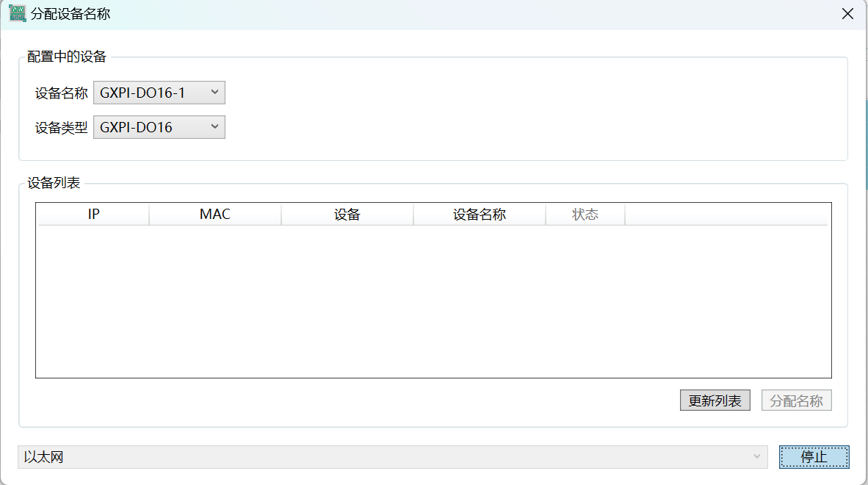Click the 设备名称 column header in list
Image resolution: width=868 pixels, height=485 pixels.
[x=480, y=215]
